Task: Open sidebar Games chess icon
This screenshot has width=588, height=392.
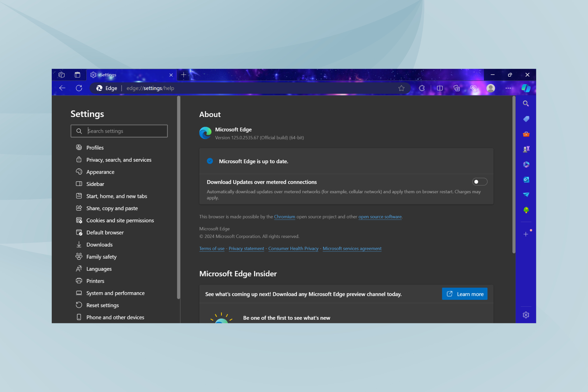Action: pyautogui.click(x=526, y=149)
